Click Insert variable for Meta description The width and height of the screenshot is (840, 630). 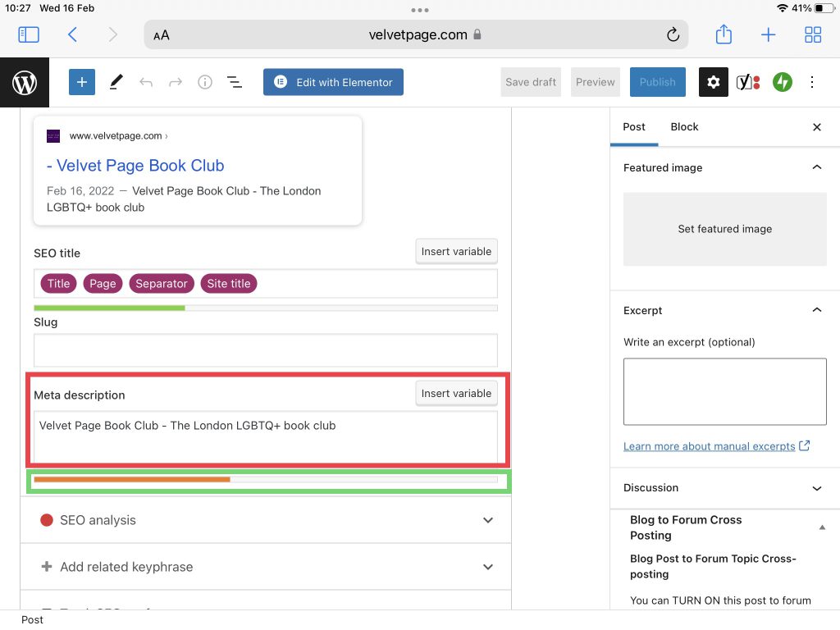[x=456, y=393]
